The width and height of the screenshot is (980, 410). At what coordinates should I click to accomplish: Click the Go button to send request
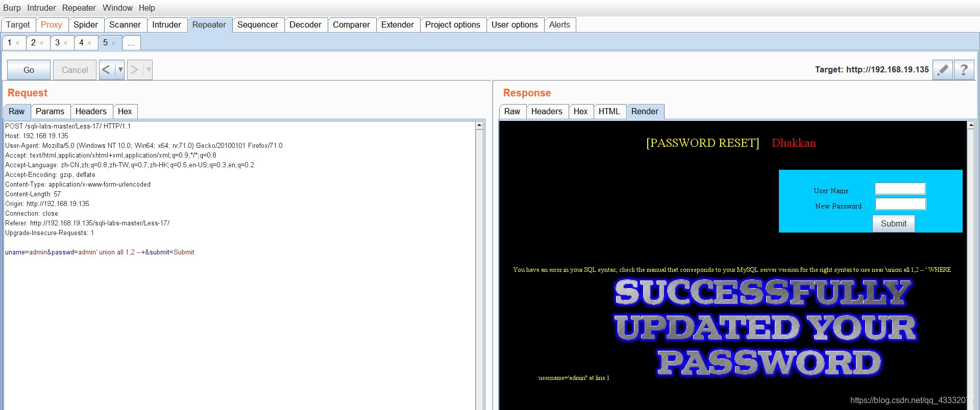click(29, 70)
